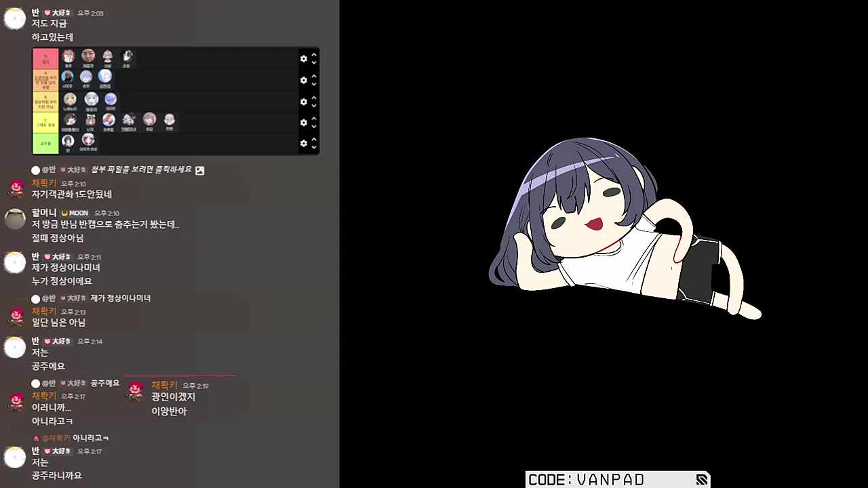Click the down chevron on the green tier row

(x=314, y=148)
